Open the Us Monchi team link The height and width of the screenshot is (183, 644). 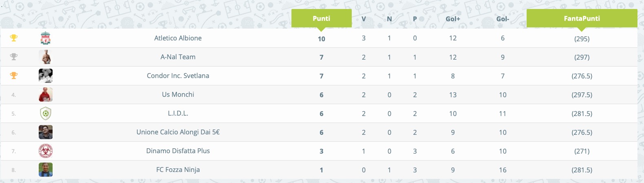[x=178, y=94]
